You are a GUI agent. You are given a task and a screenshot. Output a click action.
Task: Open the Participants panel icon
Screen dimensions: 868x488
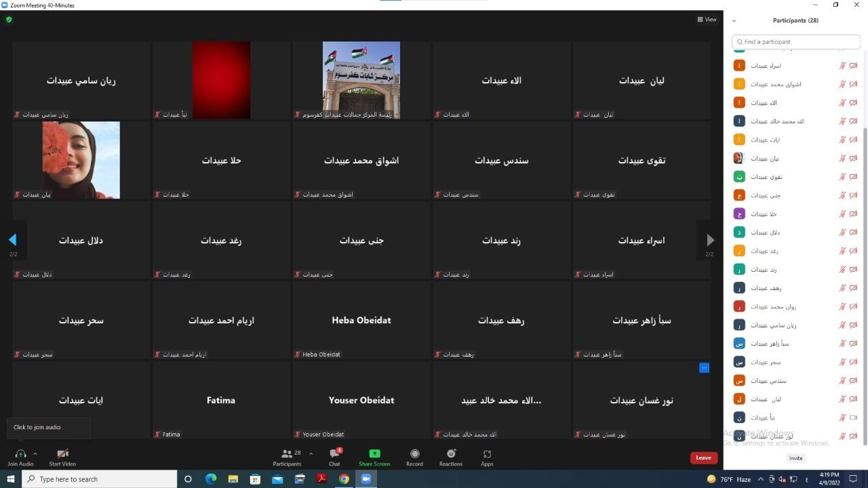point(287,453)
